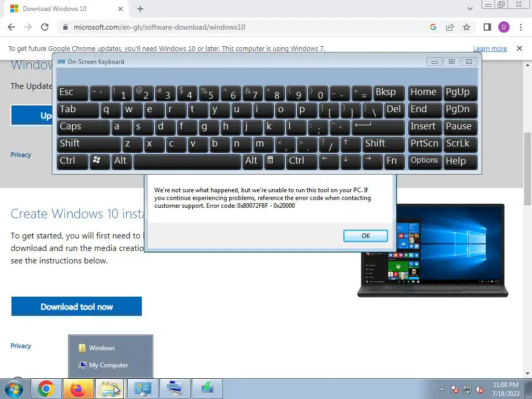Toggle left Alt on On-Screen Keyboard
This screenshot has width=532, height=399.
pos(122,162)
